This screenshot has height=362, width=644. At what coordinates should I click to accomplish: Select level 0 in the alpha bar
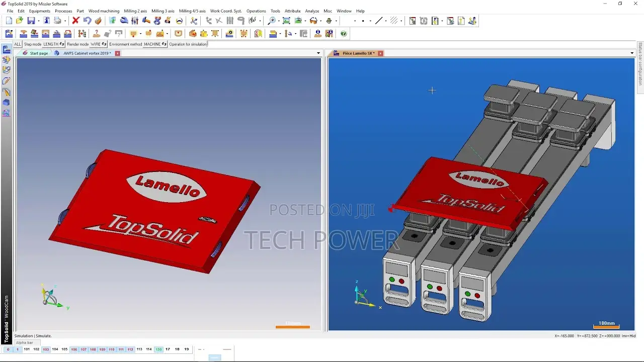(x=8, y=349)
